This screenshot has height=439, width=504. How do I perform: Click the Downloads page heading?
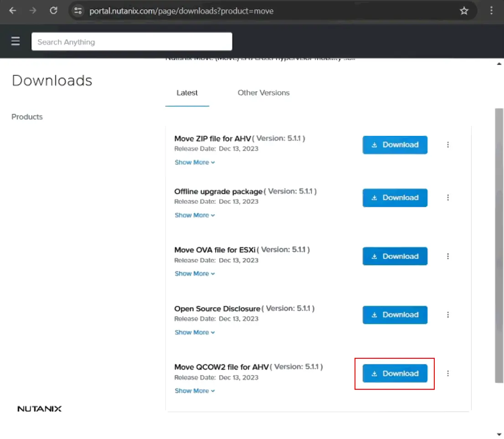[52, 80]
